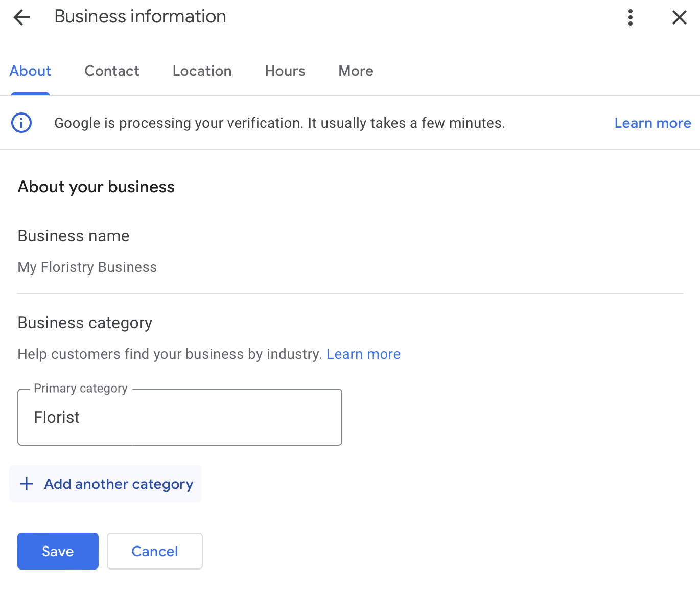Click the Business information header title
Image resolution: width=700 pixels, height=592 pixels.
point(140,16)
